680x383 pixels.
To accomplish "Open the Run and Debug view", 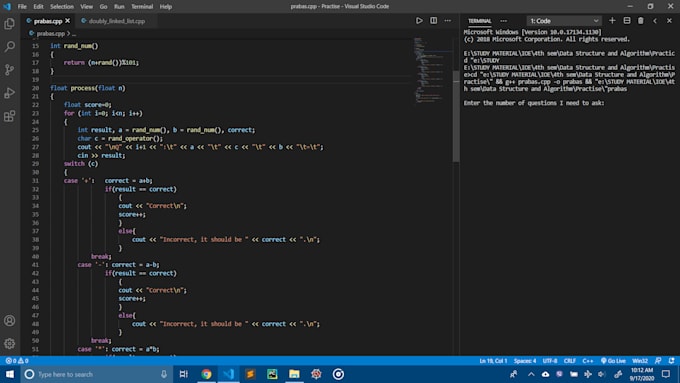I will tap(10, 93).
